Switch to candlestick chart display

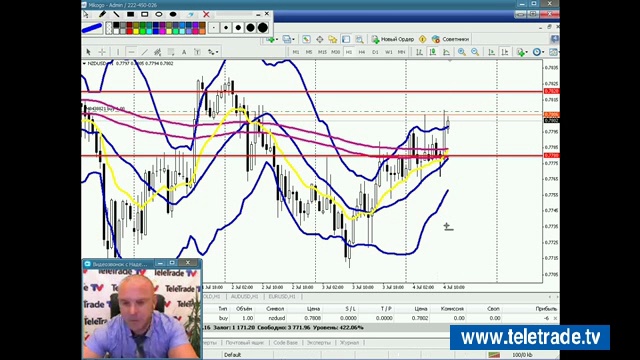point(433,52)
